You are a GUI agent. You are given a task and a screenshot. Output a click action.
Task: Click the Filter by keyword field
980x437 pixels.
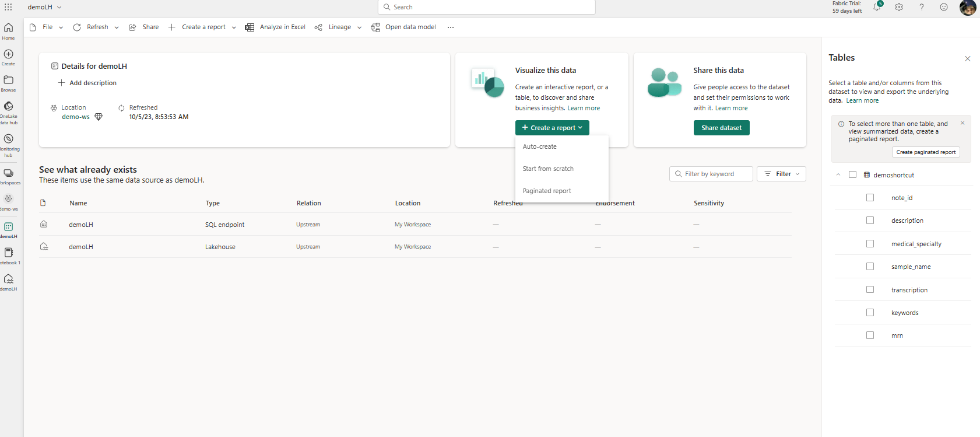[x=711, y=174]
